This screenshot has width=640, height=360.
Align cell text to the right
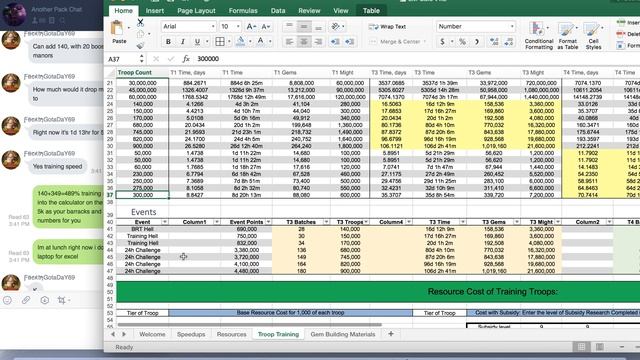click(318, 41)
